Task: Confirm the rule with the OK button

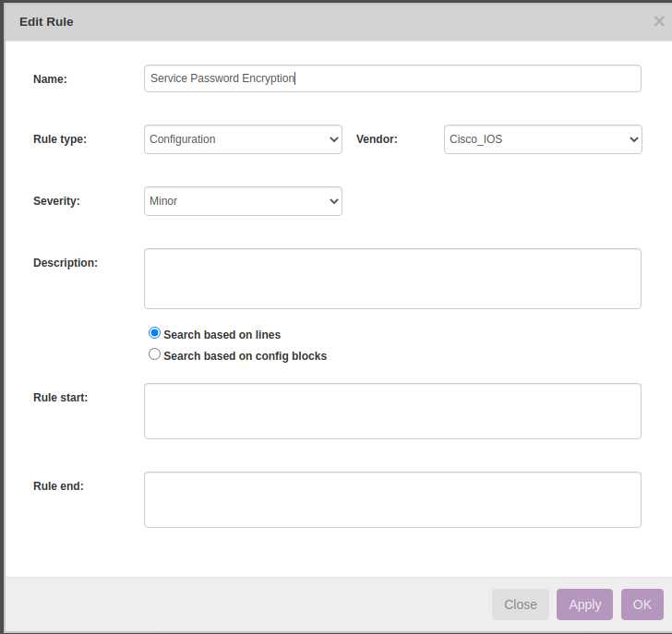Action: [642, 604]
